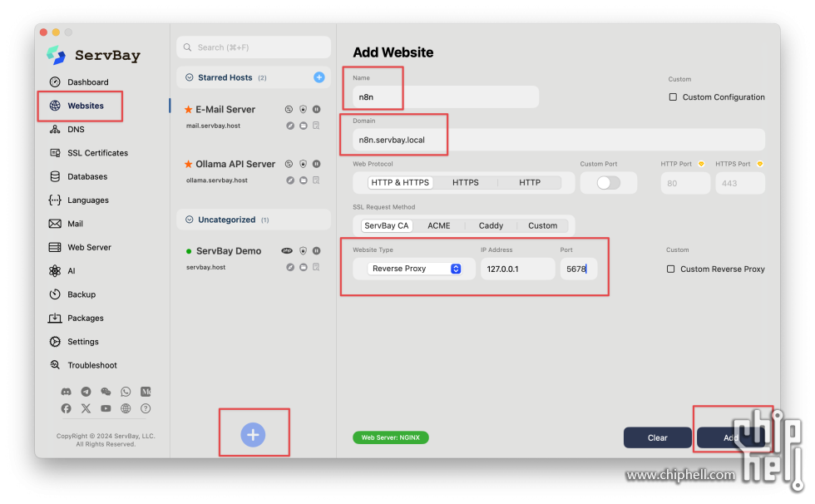Click the shield lock icon for Ollama API Server
Viewport: 815px width, 504px height.
point(303,164)
